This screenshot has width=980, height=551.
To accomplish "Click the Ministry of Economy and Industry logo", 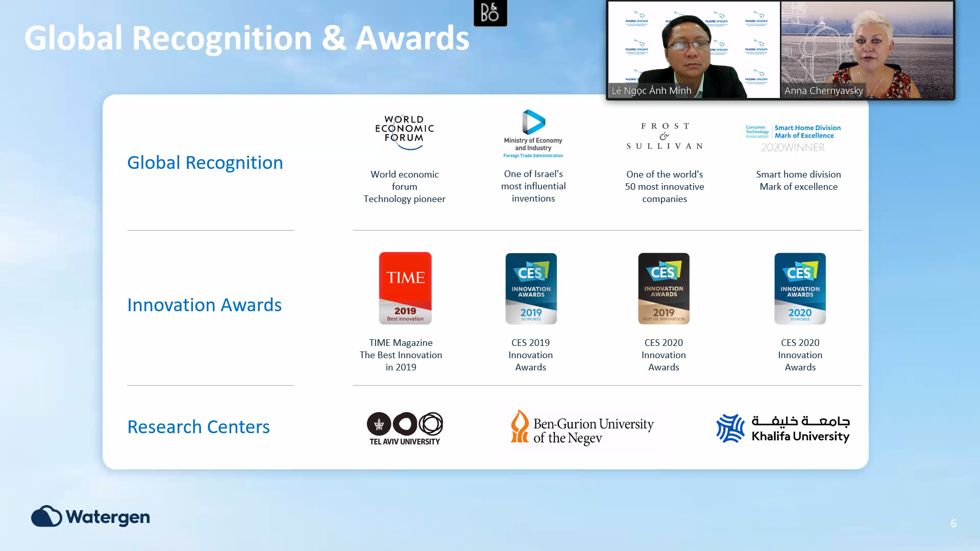I will (533, 134).
